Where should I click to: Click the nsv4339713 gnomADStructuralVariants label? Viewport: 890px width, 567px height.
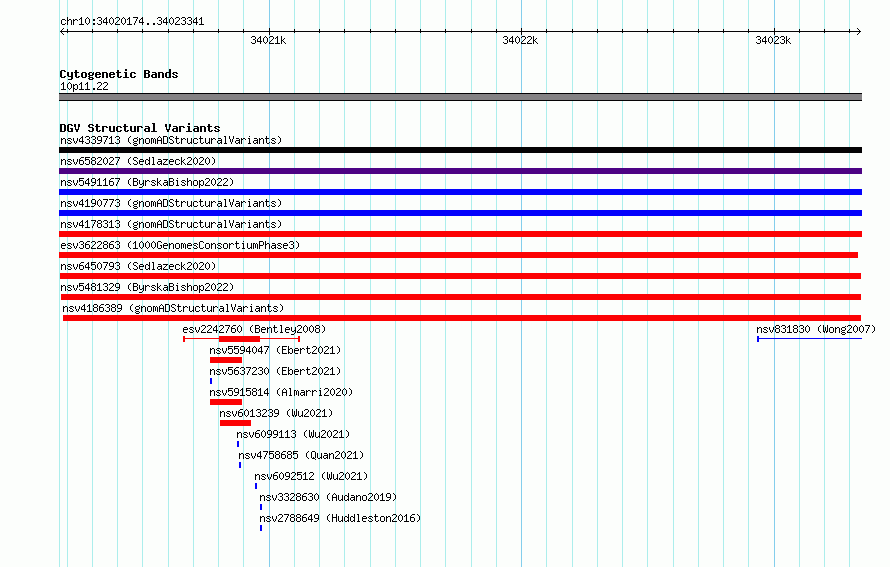171,140
